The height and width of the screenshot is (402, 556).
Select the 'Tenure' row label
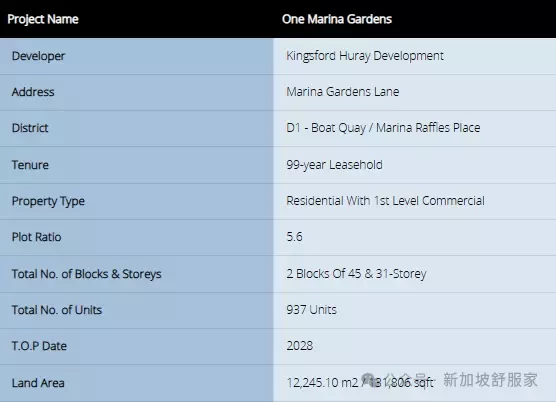(x=30, y=165)
